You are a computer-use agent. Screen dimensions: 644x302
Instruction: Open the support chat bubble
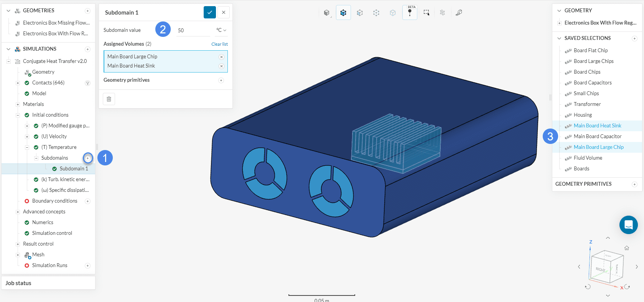(x=628, y=225)
